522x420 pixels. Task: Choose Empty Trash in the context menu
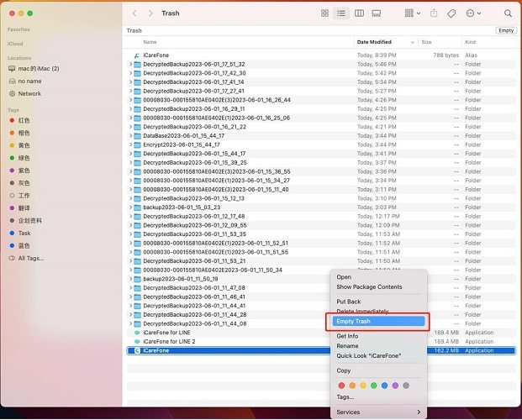pos(378,321)
